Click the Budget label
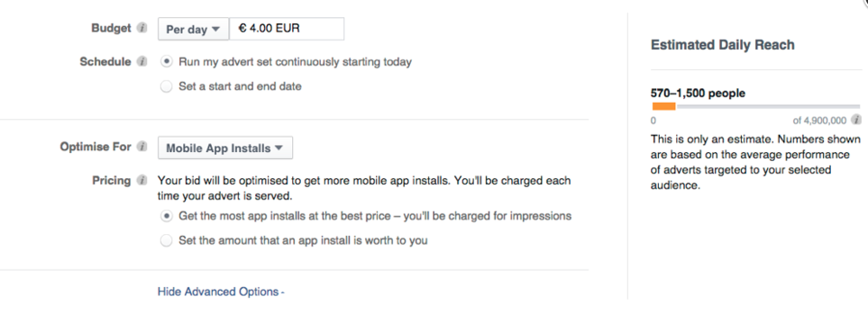 (111, 28)
